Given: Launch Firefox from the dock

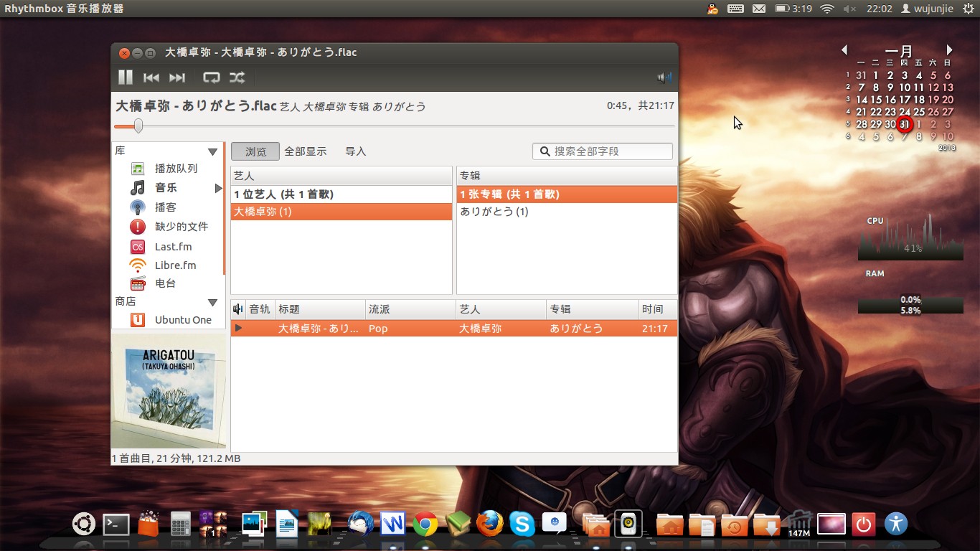Looking at the screenshot, I should [x=490, y=524].
